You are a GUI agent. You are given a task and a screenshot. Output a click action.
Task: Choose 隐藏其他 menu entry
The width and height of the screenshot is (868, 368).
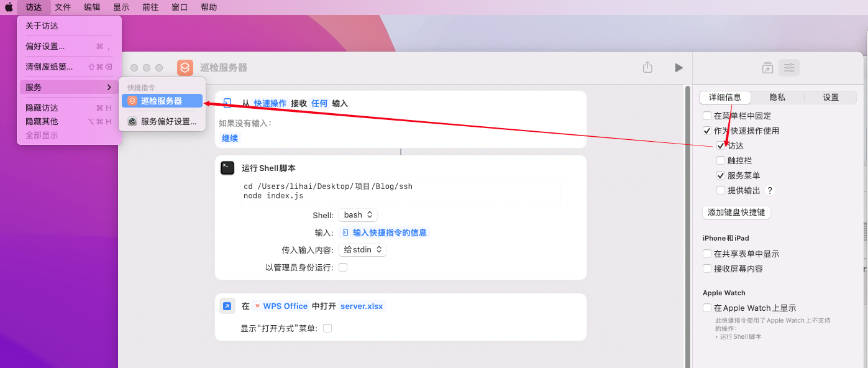(69, 121)
